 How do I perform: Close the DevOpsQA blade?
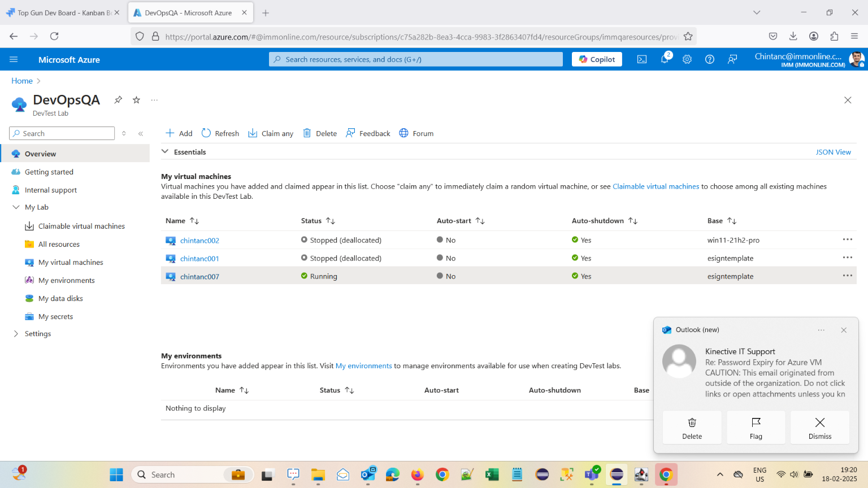point(848,100)
